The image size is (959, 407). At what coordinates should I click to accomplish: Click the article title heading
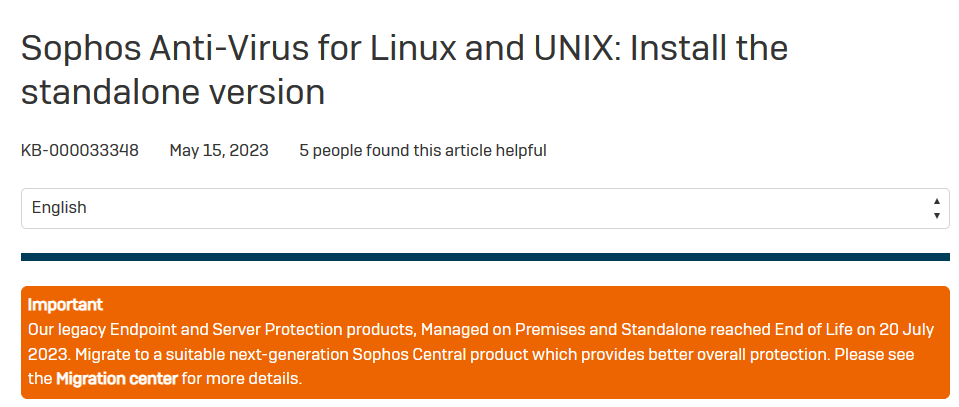404,70
